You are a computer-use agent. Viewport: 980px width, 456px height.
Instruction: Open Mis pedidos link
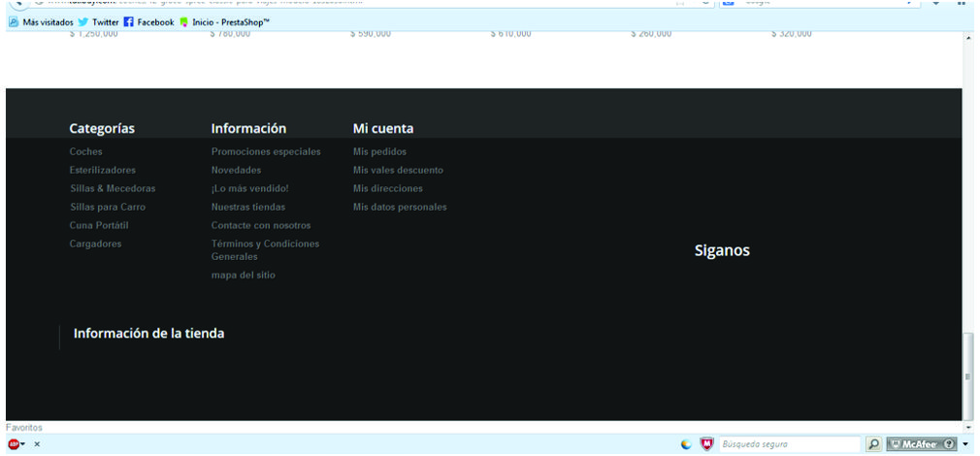379,151
